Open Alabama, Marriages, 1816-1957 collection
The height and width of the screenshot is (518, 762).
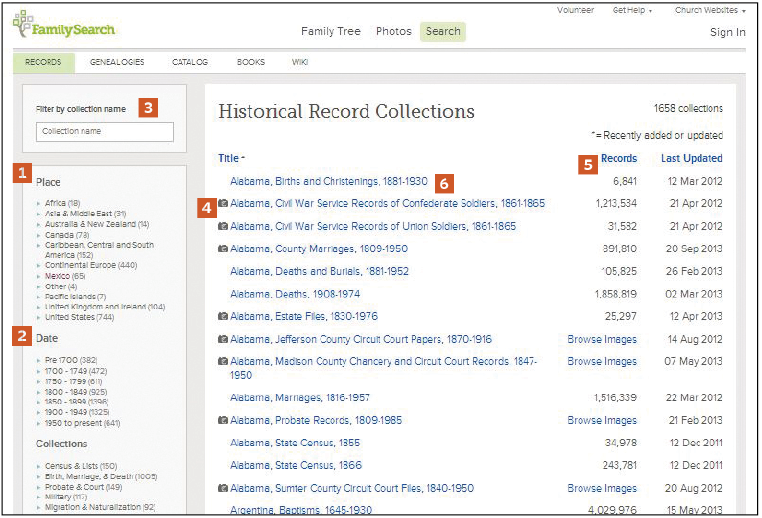(300, 397)
